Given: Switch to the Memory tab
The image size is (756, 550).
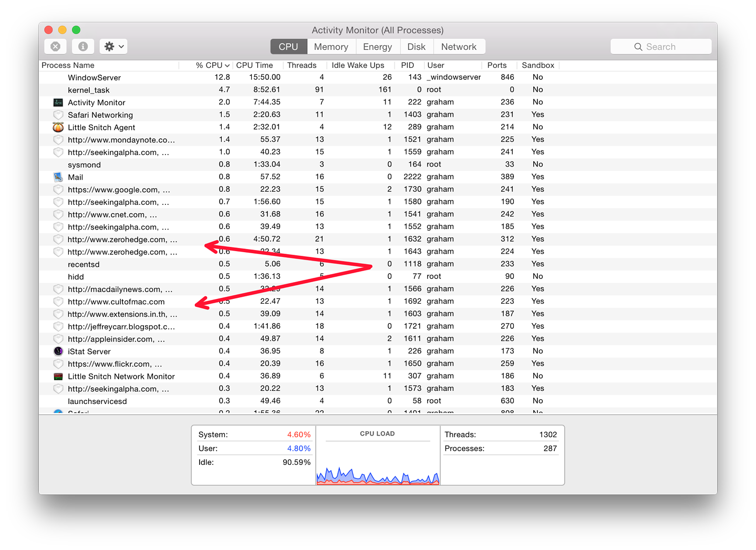Looking at the screenshot, I should click(331, 47).
